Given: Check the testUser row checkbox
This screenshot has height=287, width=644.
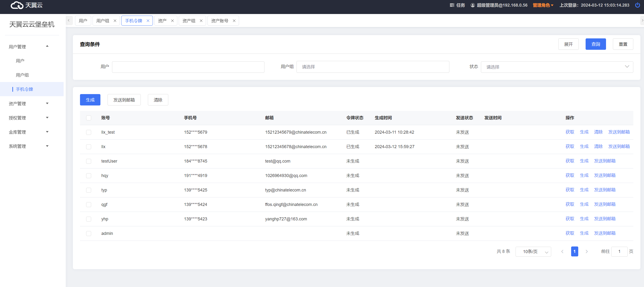Looking at the screenshot, I should tap(89, 161).
